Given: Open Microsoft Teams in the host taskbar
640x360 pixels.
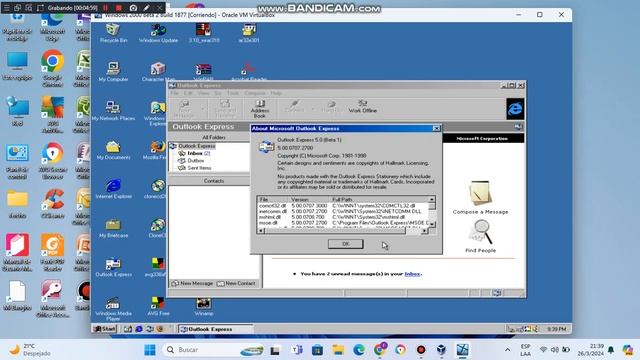Looking at the screenshot, I should click(297, 350).
